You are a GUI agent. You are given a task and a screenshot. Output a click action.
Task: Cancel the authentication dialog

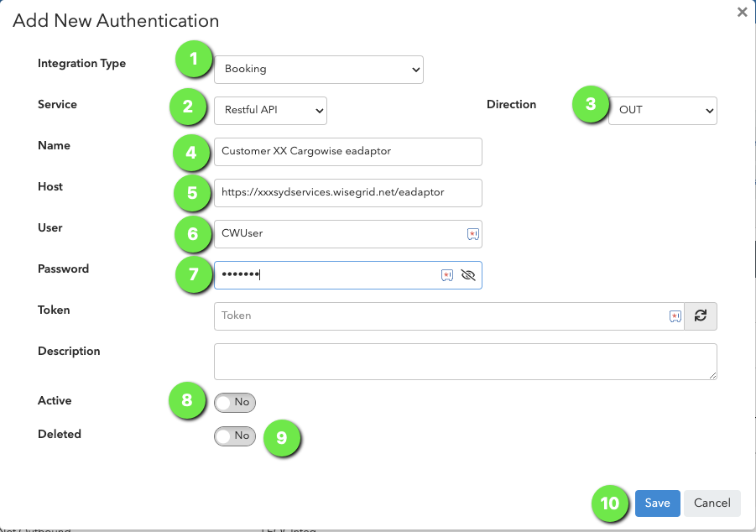(x=712, y=503)
